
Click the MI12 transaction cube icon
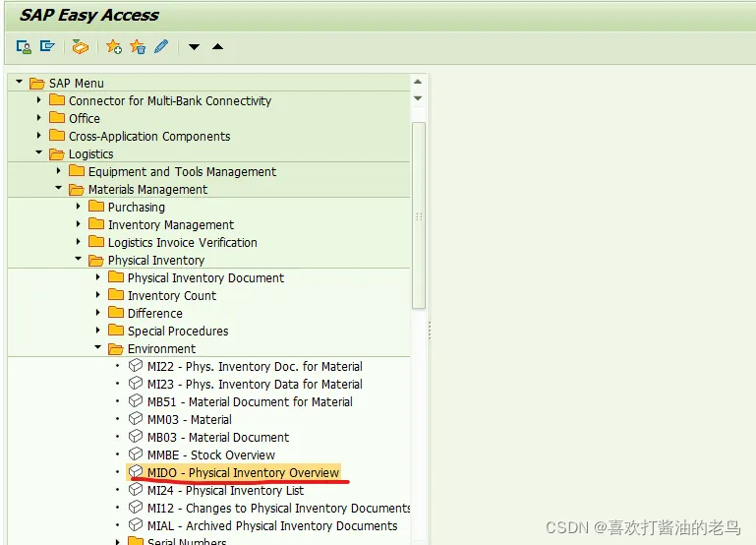pos(136,508)
